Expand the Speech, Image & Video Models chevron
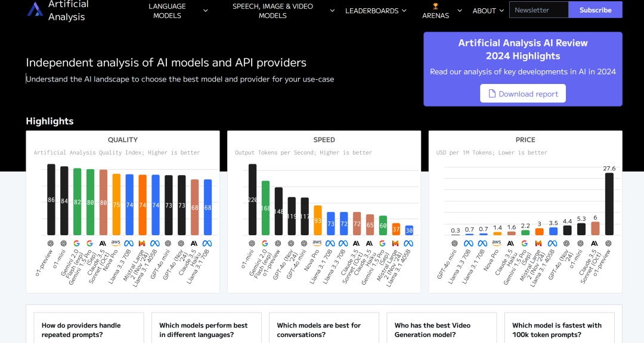The image size is (644, 343). 332,11
